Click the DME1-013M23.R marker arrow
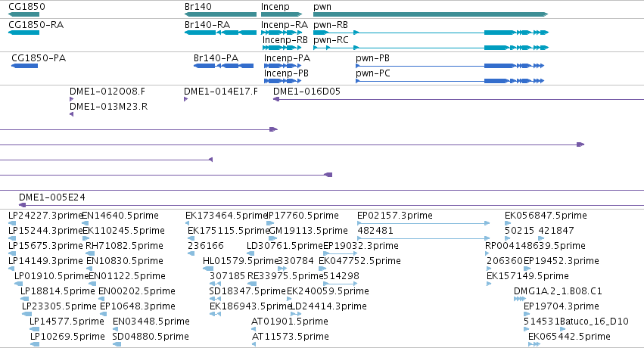 [71, 114]
